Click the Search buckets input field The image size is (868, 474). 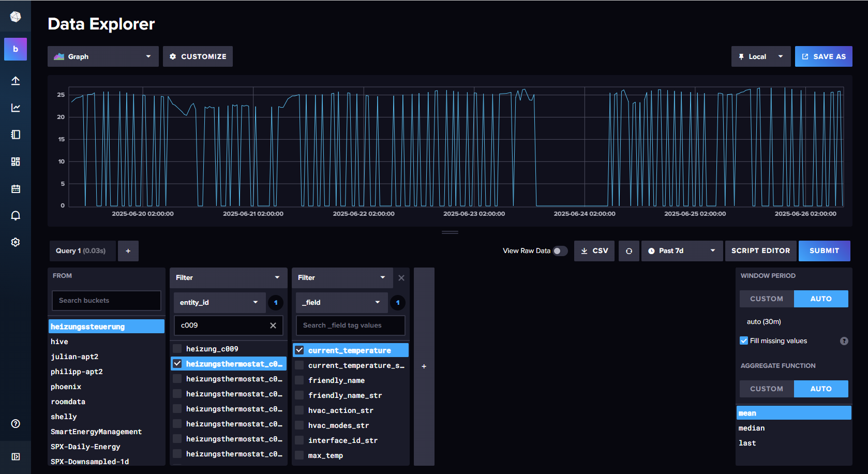coord(106,301)
